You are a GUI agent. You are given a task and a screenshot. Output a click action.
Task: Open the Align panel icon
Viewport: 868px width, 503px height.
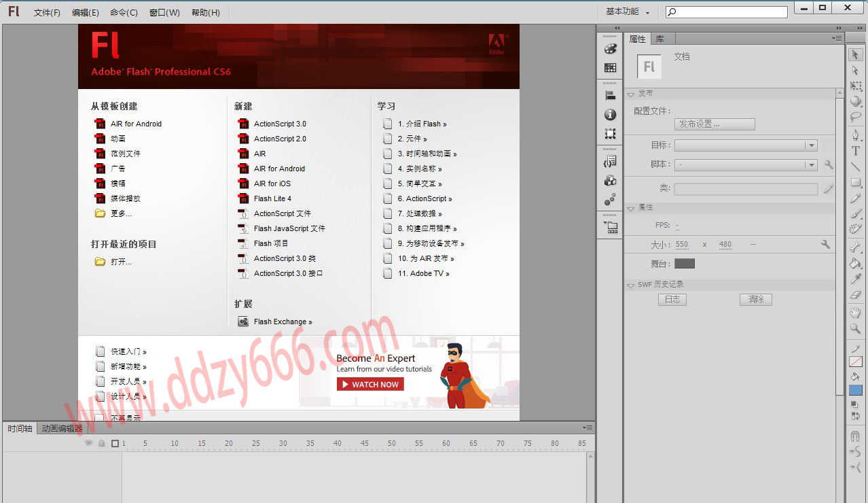pyautogui.click(x=610, y=96)
